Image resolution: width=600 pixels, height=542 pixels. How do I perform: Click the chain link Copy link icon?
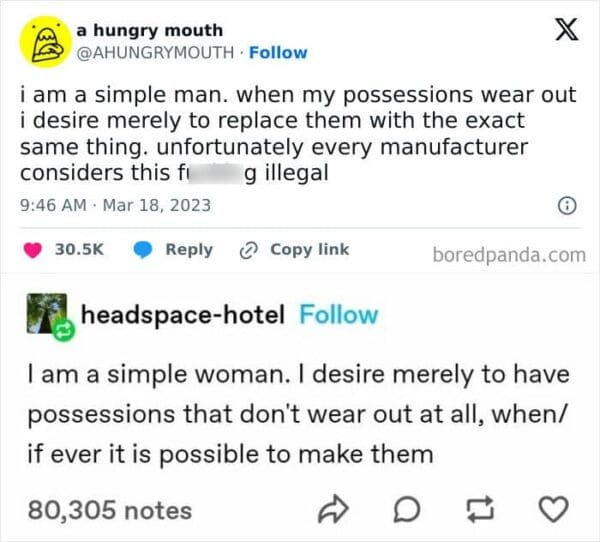coord(247,250)
